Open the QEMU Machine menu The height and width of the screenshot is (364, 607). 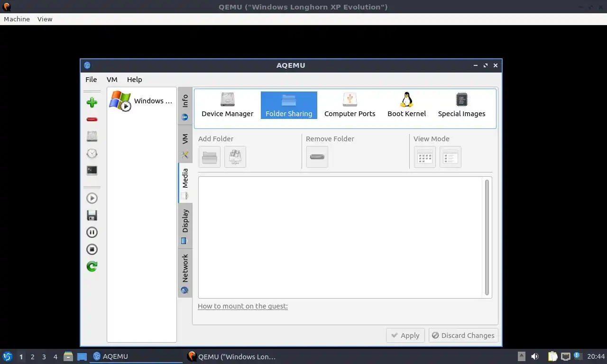click(17, 19)
